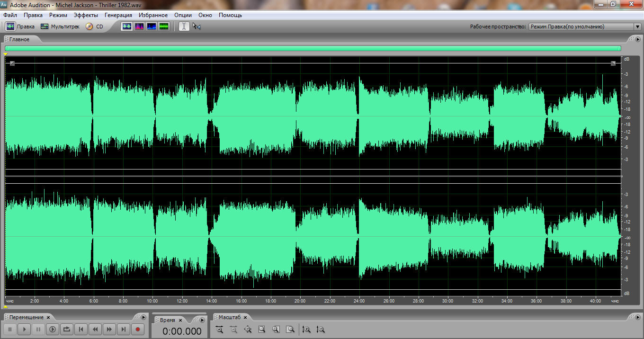Switch to Мультитрек view
The height and width of the screenshot is (339, 644).
tap(60, 27)
